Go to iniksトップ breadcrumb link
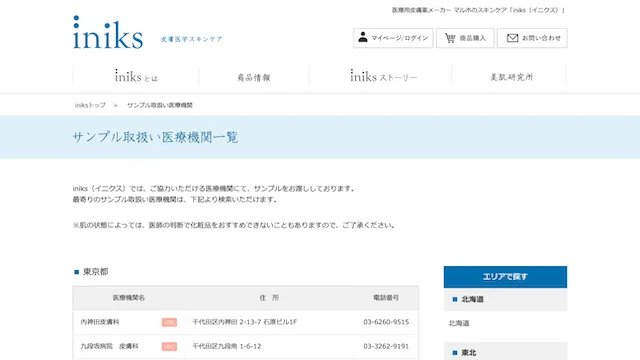Screen dimensions: 640x360 (90, 105)
